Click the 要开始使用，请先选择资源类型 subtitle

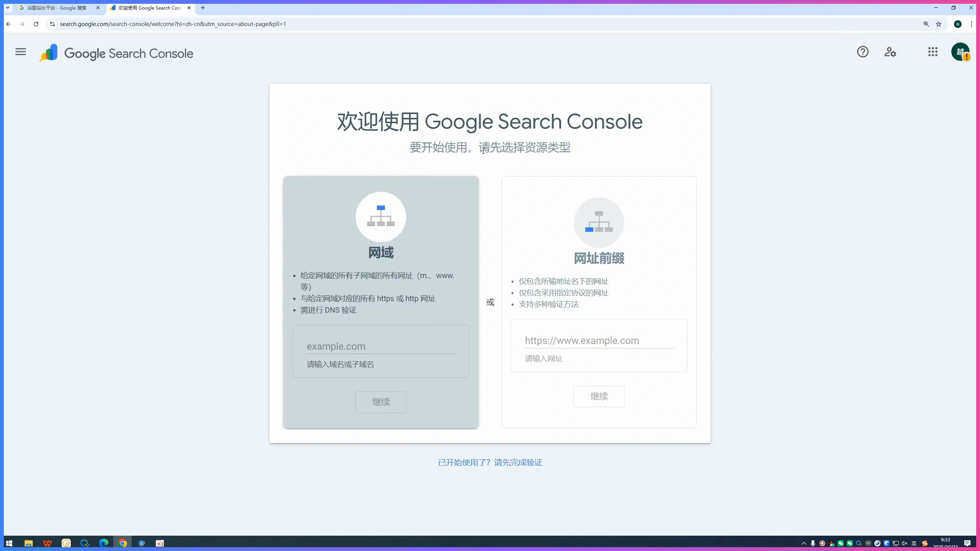click(490, 147)
